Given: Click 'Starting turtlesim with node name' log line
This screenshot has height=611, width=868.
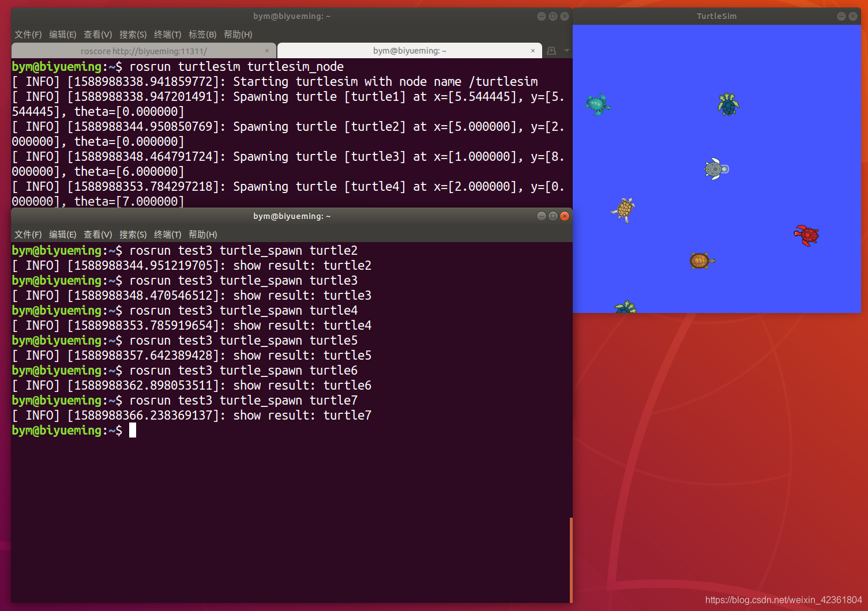Looking at the screenshot, I should click(275, 82).
